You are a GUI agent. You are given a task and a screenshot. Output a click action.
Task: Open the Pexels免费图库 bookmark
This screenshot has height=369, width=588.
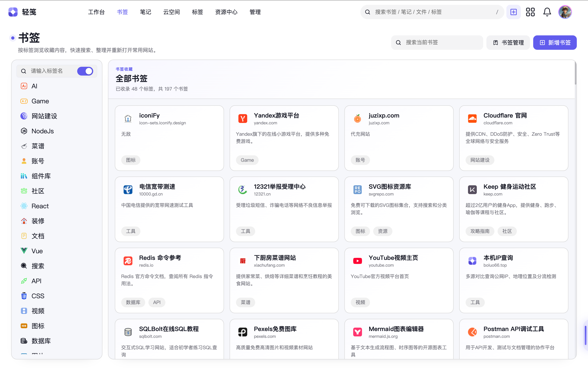click(284, 339)
